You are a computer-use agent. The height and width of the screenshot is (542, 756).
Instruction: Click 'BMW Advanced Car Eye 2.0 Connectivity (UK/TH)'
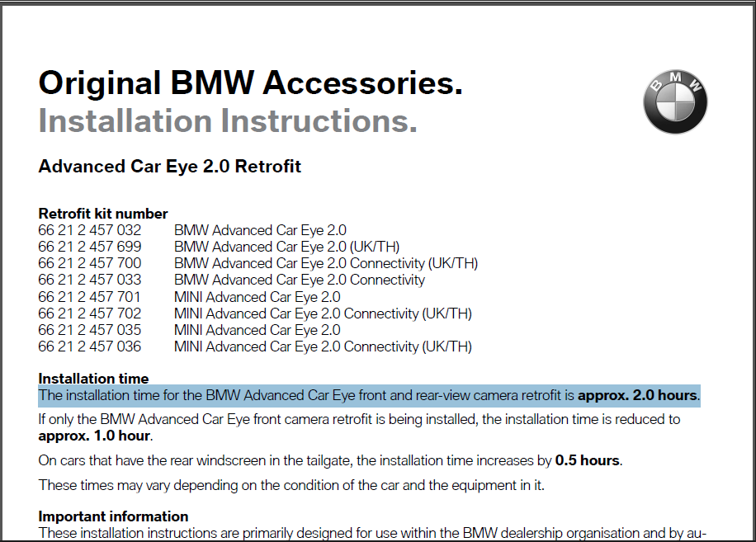click(326, 263)
